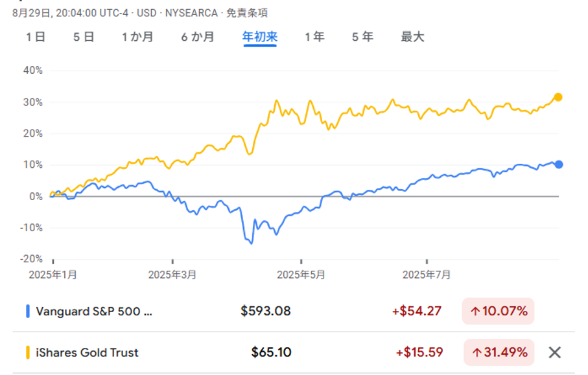588x375 pixels.
Task: Click the blue Vanguard color marker
Action: 28,311
